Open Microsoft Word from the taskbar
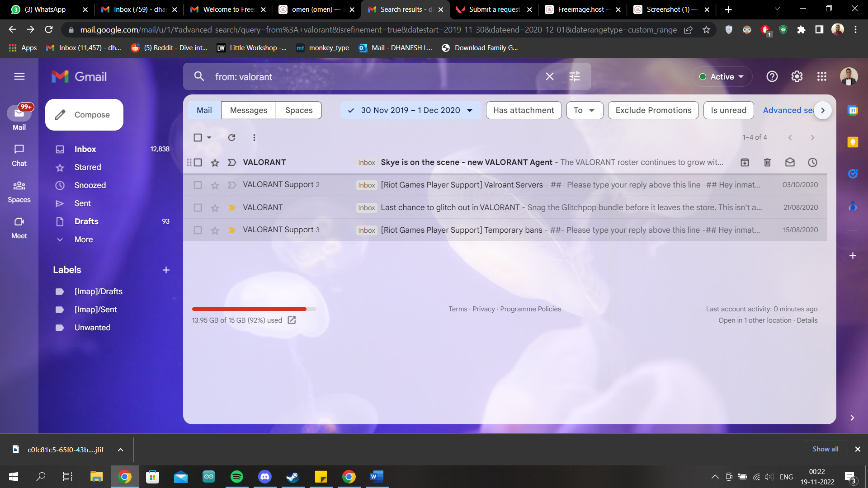The image size is (868, 488). [x=377, y=476]
